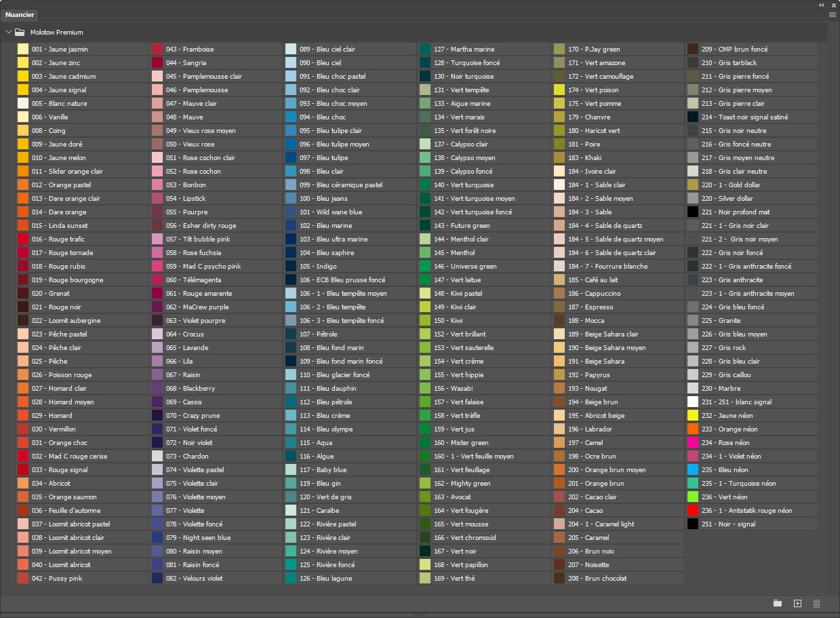Viewport: 840px width, 618px height.
Task: Select the Molotow Premium group label
Action: click(x=57, y=32)
